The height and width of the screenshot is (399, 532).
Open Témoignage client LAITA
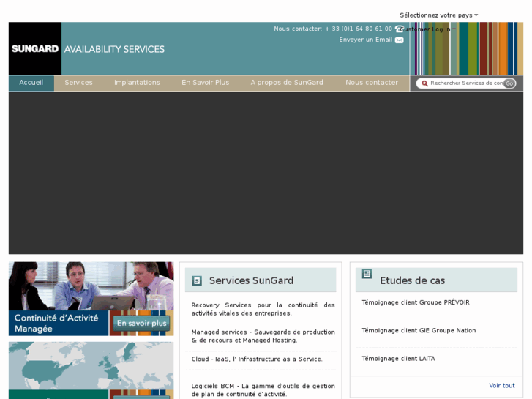398,359
